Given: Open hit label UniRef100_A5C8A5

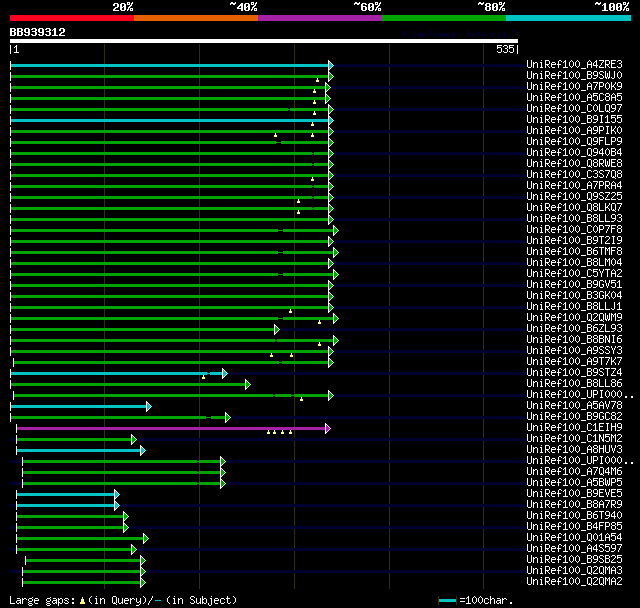Looking at the screenshot, I should click(x=574, y=98).
